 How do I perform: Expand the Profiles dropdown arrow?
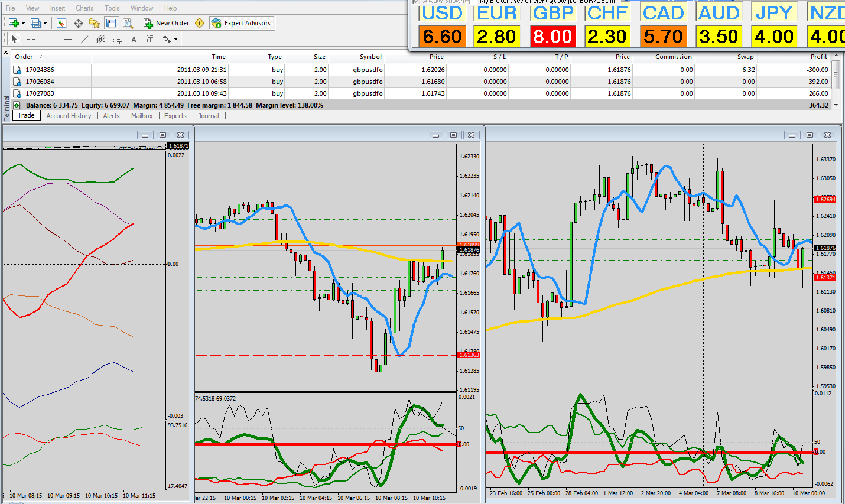tap(45, 24)
